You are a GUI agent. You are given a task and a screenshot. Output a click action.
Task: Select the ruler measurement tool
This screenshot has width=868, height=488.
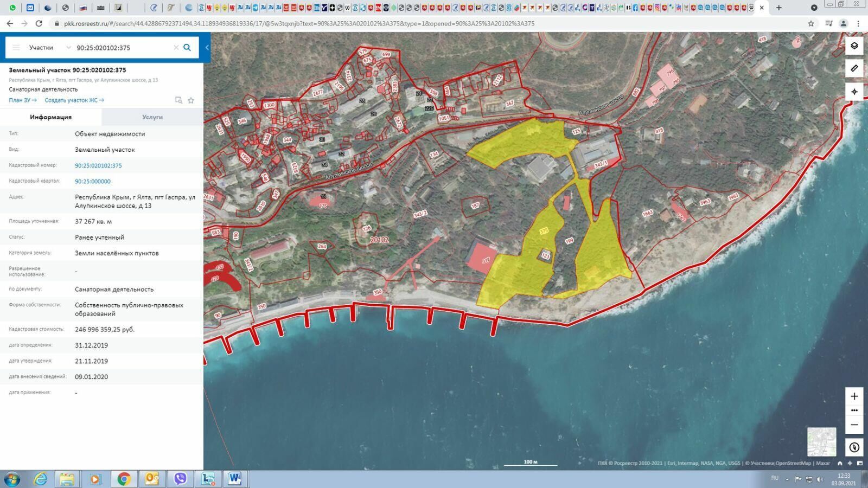click(x=854, y=68)
